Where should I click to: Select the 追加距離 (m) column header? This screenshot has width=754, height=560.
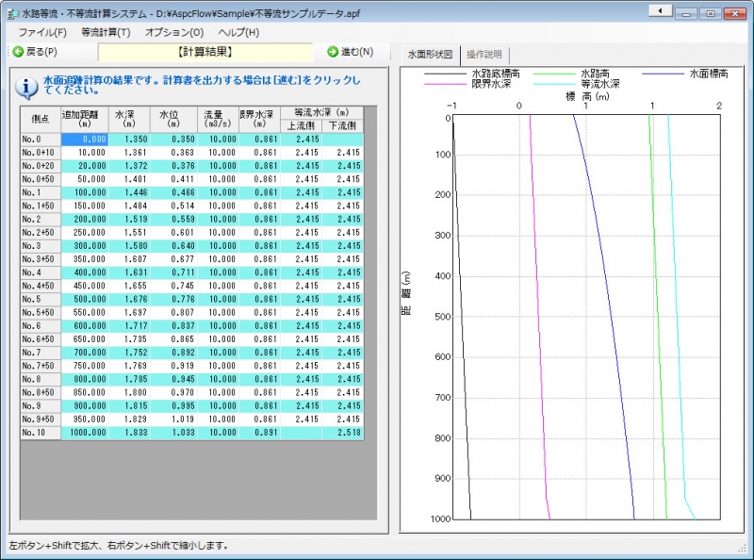click(85, 120)
